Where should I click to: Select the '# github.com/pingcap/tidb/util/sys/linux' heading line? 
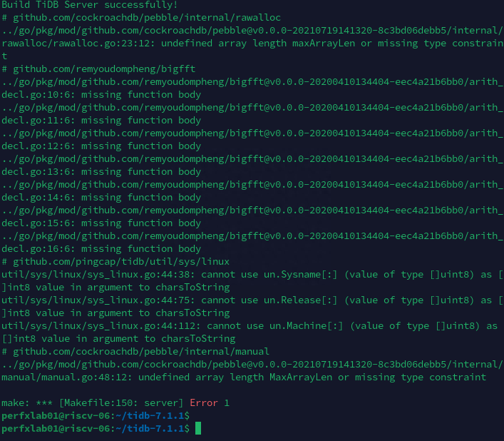point(115,261)
